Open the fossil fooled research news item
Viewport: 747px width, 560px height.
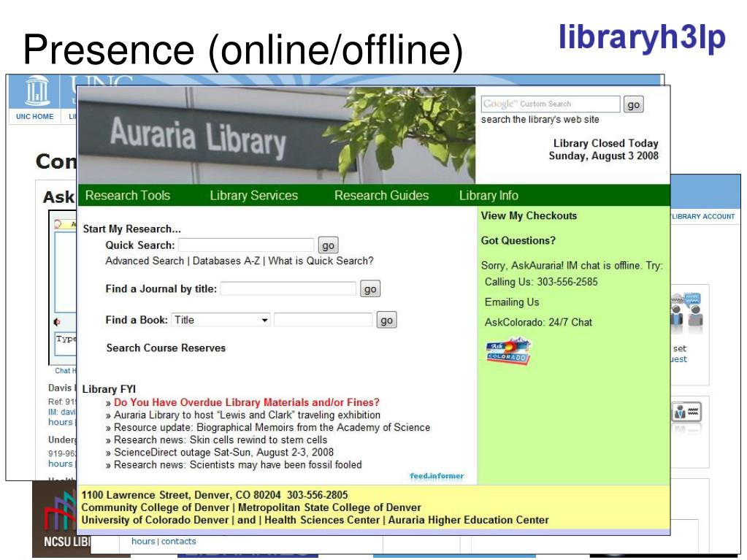238,465
